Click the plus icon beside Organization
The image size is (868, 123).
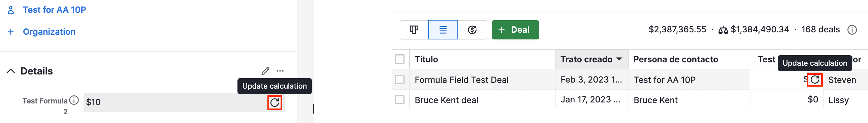11,32
